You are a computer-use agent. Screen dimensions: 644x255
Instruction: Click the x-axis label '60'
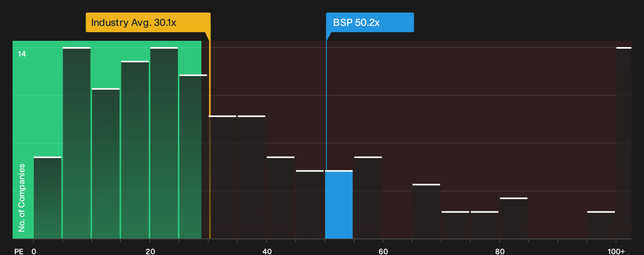coord(383,251)
